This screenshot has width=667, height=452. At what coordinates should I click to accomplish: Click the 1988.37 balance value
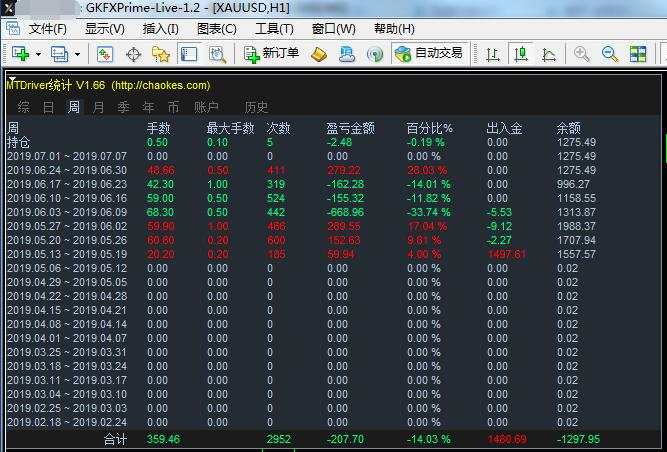click(x=576, y=226)
